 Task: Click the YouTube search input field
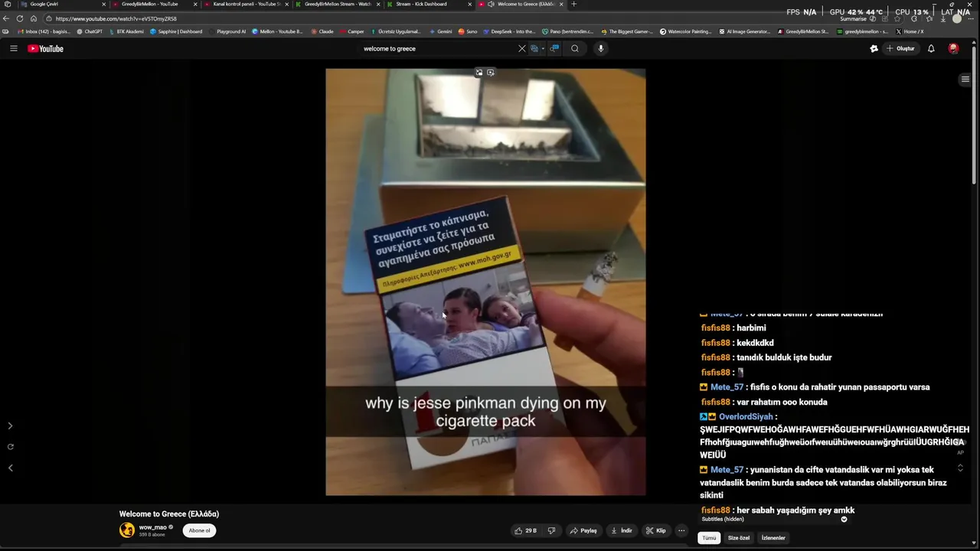pyautogui.click(x=436, y=48)
